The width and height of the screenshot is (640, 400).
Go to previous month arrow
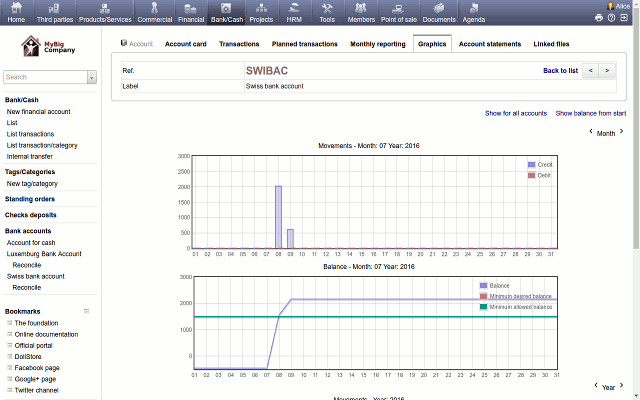[x=591, y=132]
